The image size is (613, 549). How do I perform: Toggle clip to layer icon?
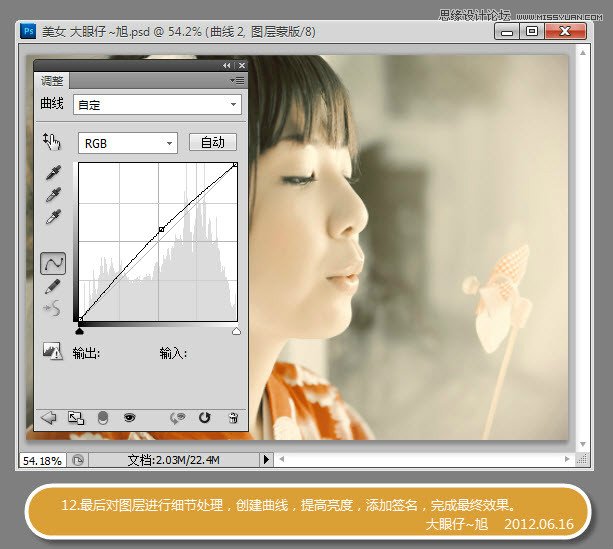click(x=102, y=418)
